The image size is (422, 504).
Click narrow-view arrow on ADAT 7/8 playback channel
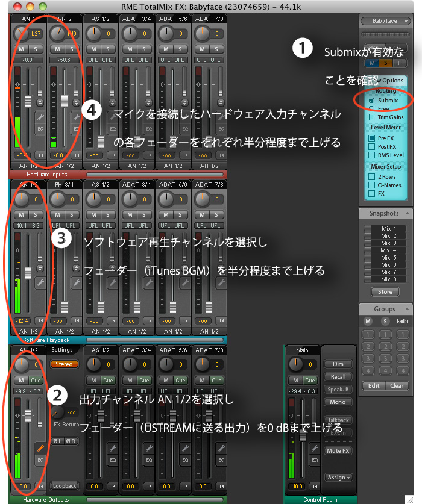pos(221,320)
